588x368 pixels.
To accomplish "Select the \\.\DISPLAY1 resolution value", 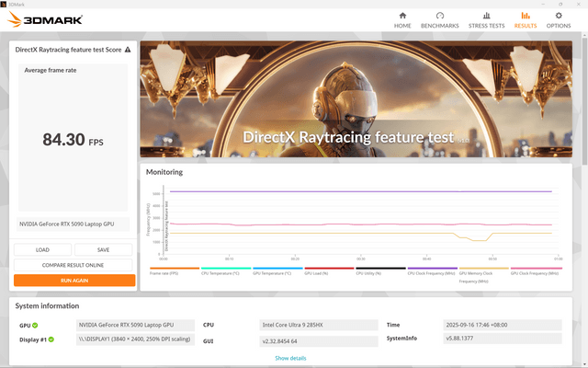I will 135,339.
